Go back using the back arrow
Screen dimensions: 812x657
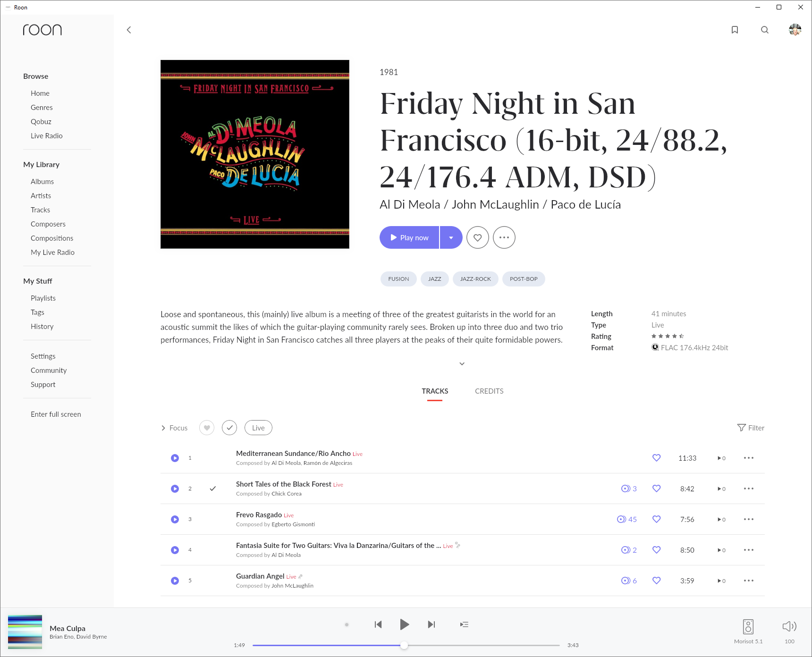pyautogui.click(x=129, y=30)
